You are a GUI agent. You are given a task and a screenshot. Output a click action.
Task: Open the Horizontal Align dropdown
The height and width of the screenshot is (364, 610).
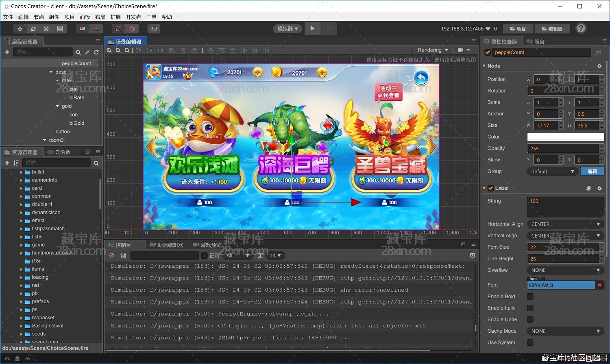click(x=565, y=224)
